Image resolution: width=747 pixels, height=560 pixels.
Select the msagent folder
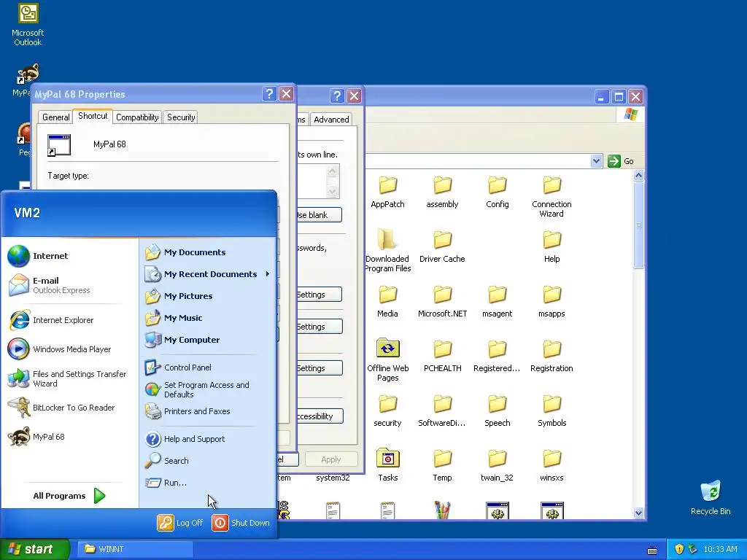[497, 302]
